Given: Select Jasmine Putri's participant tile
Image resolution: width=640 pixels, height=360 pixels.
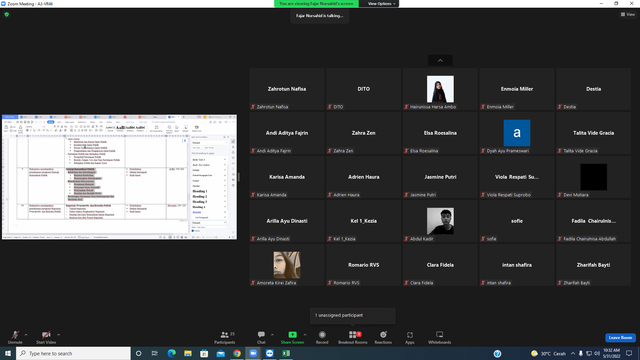Looking at the screenshot, I should coord(440,177).
